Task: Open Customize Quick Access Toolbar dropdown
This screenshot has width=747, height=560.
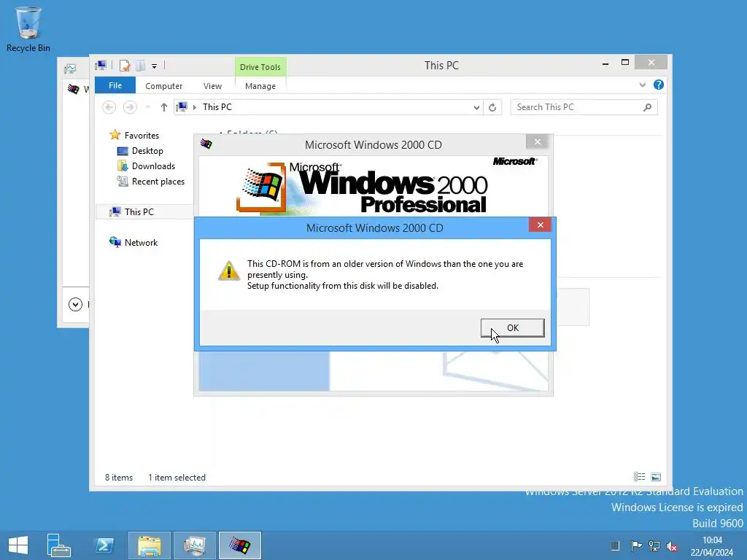Action: click(155, 66)
